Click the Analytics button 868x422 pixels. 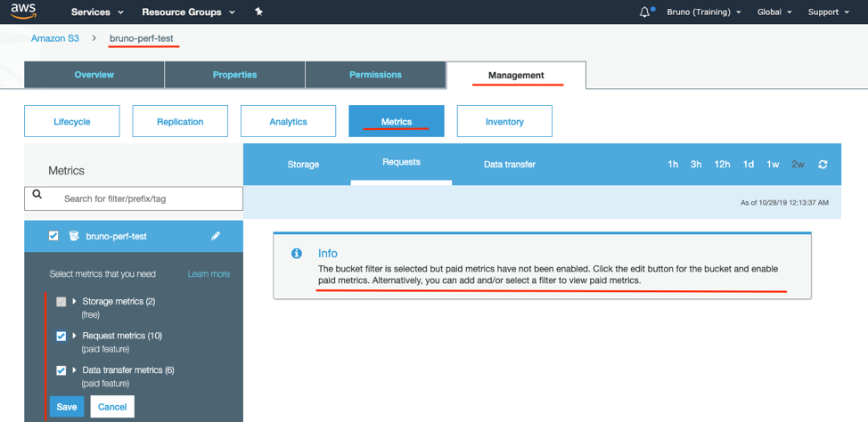pyautogui.click(x=288, y=121)
